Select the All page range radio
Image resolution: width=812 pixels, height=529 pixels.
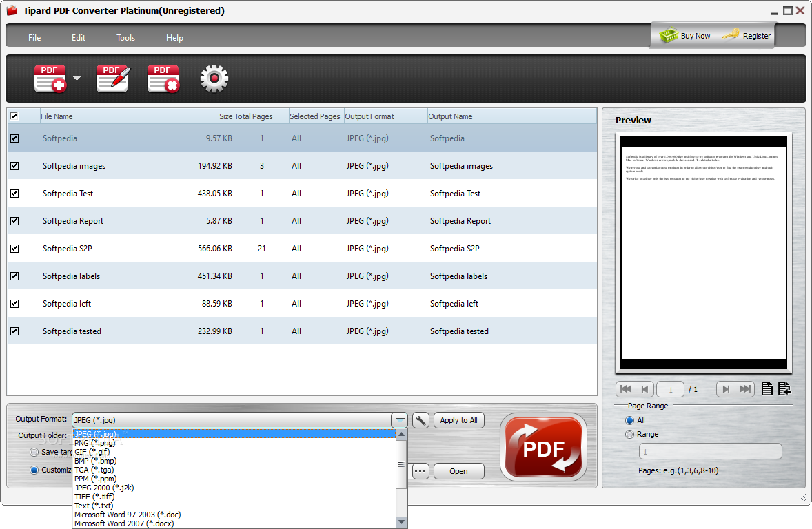tap(630, 420)
